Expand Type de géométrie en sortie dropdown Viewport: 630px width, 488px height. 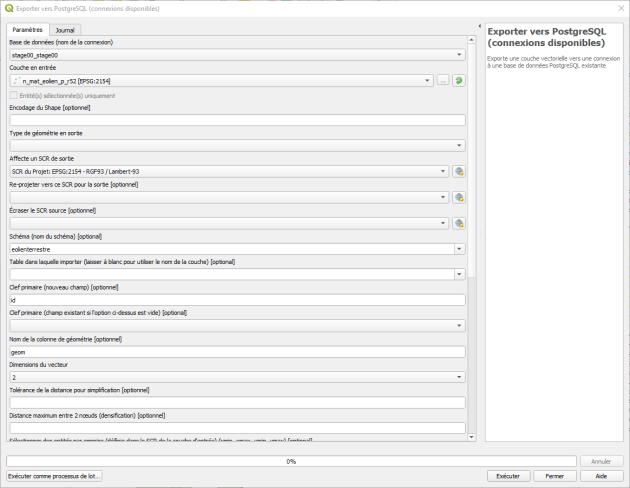(x=237, y=145)
